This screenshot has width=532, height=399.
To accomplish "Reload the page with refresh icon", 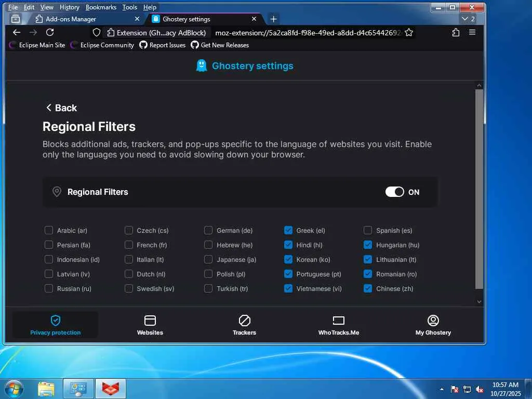I will point(50,32).
